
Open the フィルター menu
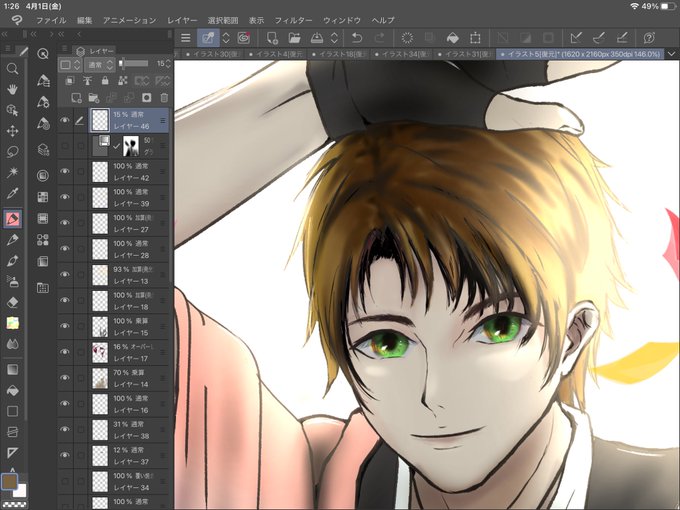click(294, 20)
